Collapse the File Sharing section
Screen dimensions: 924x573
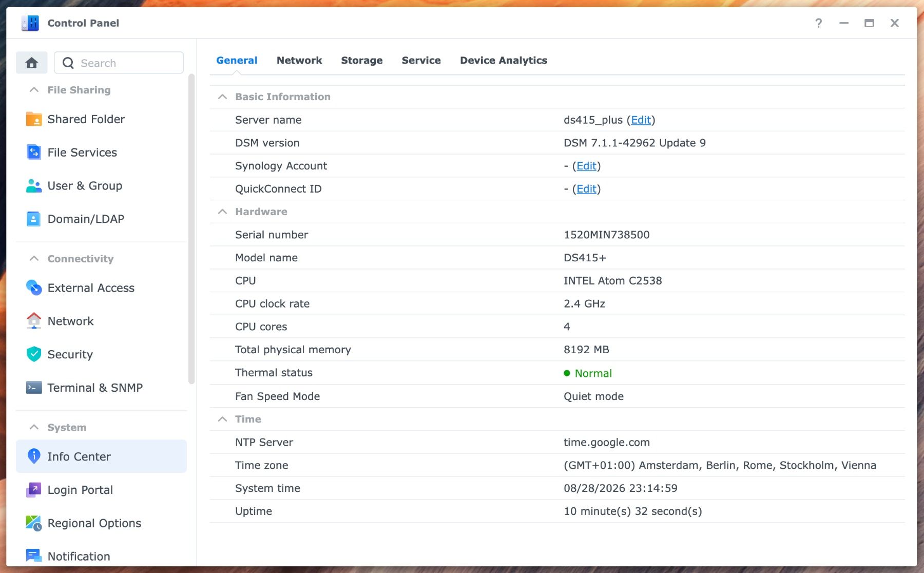tap(34, 90)
